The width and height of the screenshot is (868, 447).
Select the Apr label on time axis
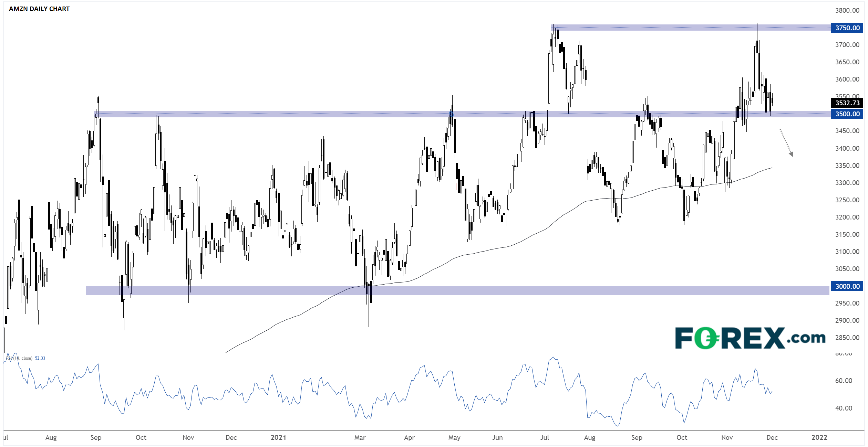[409, 437]
